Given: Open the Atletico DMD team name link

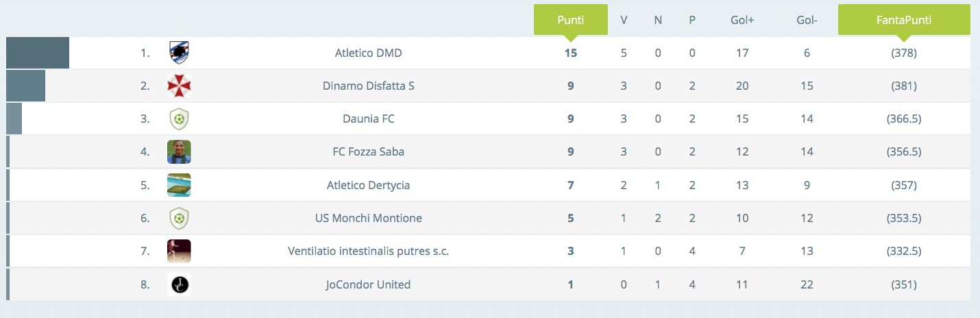Looking at the screenshot, I should (x=369, y=53).
